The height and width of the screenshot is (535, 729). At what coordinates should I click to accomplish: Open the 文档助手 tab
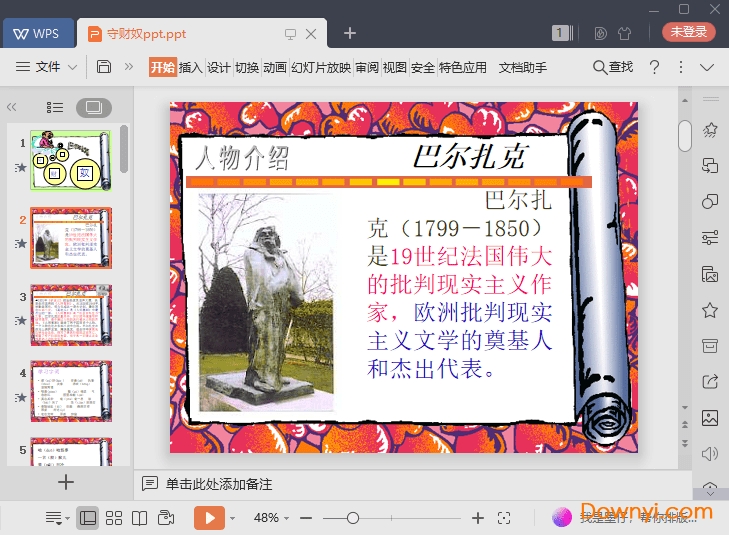(x=523, y=68)
